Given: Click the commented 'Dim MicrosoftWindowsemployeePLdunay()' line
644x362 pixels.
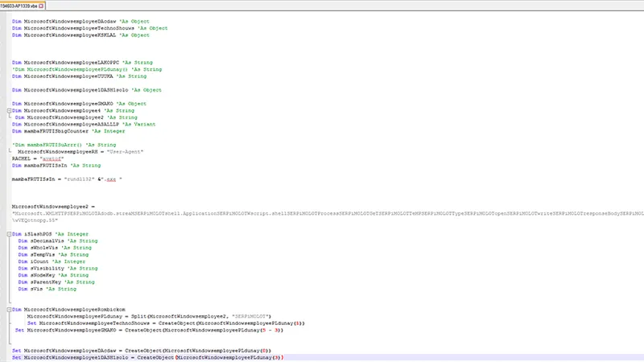Looking at the screenshot, I should point(87,70).
